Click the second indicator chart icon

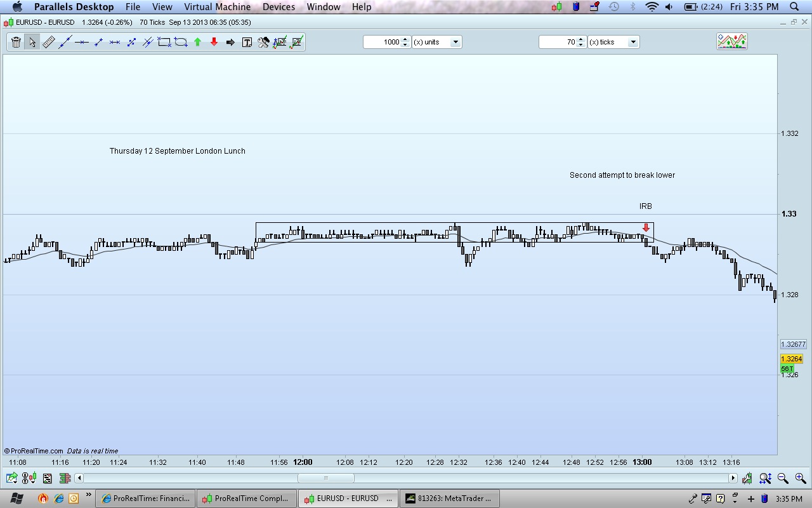tap(296, 42)
